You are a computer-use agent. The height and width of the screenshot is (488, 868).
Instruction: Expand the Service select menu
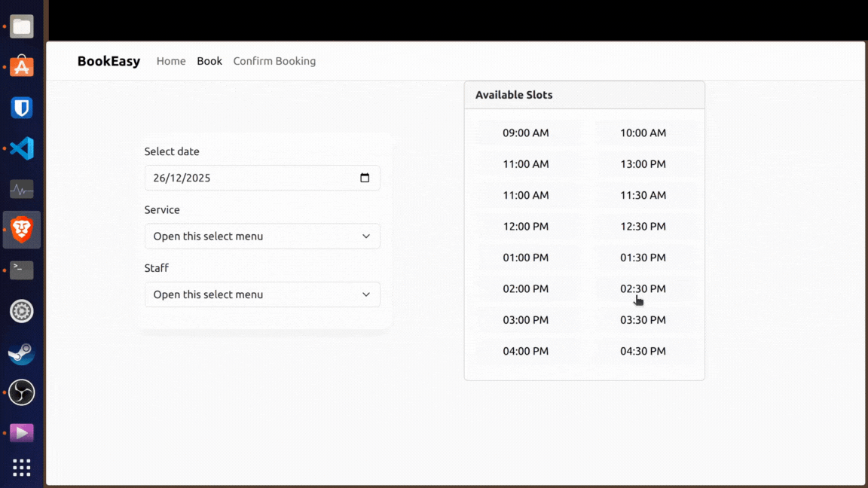click(x=262, y=236)
